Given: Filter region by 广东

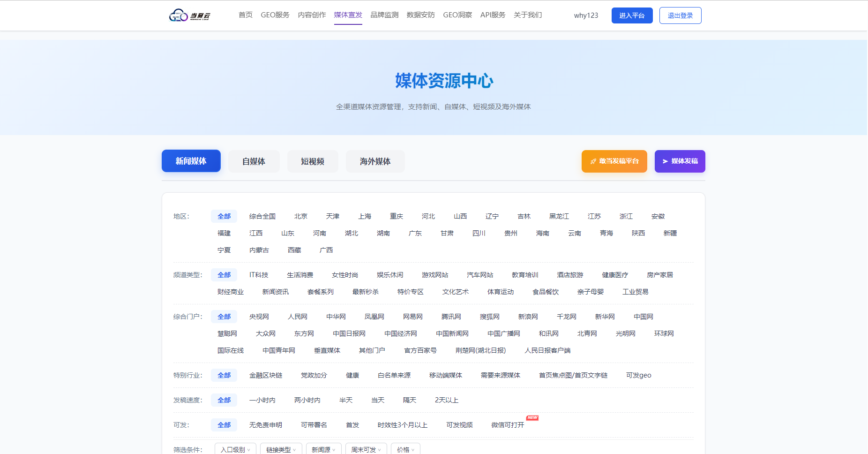Looking at the screenshot, I should click(x=415, y=233).
